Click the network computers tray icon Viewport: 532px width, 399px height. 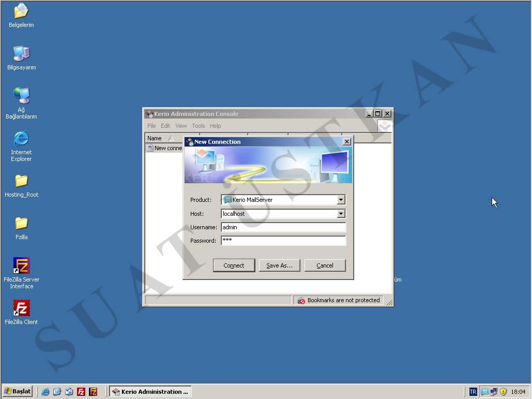494,392
